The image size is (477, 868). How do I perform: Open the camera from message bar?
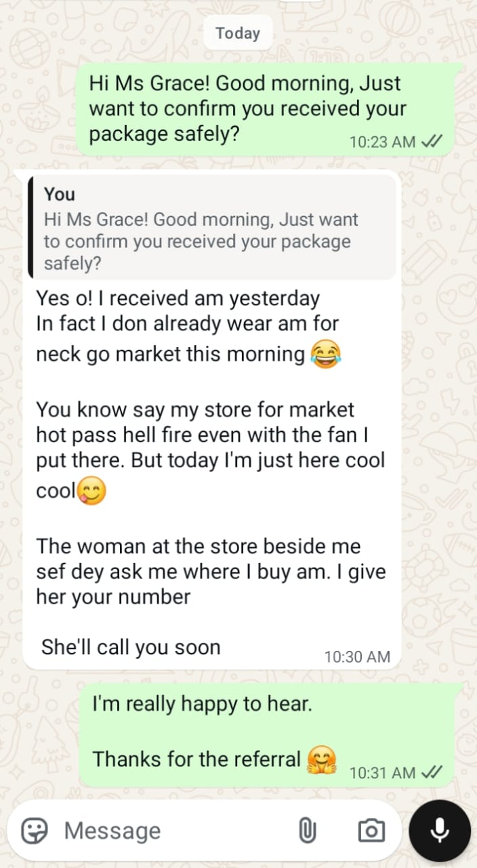(x=371, y=830)
